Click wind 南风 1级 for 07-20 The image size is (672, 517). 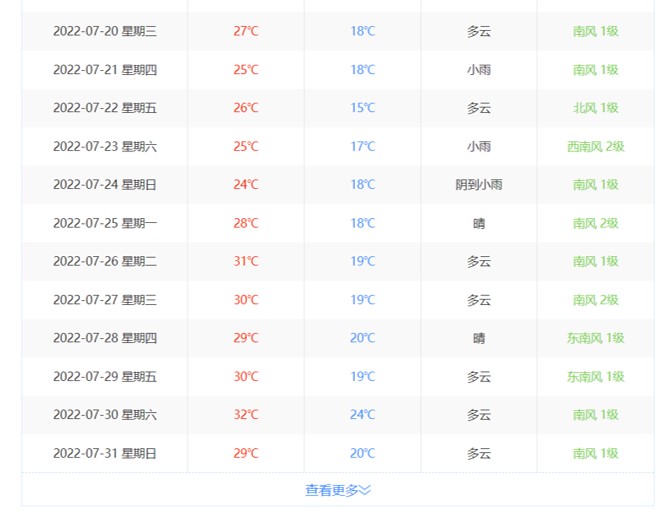click(596, 31)
